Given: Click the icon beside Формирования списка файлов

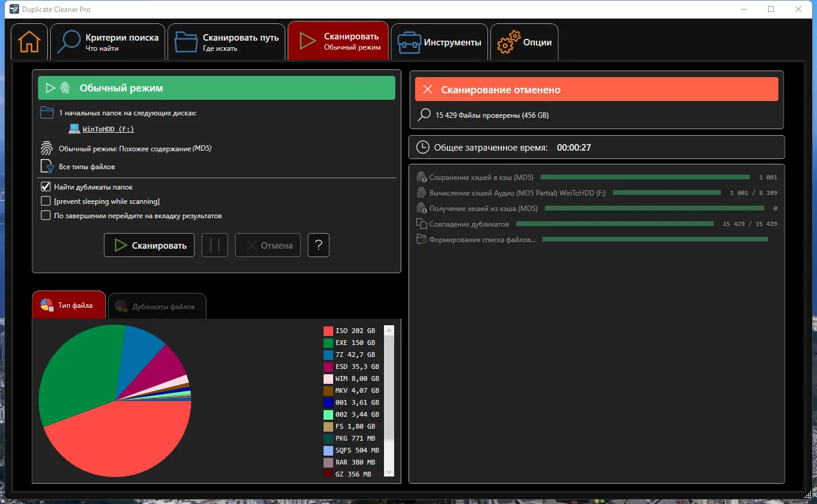Looking at the screenshot, I should [x=421, y=239].
